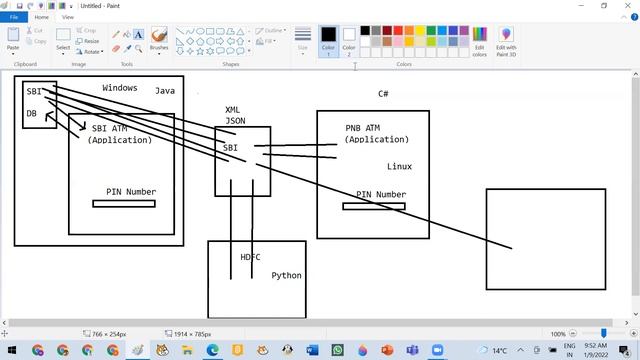Choose the Right arrow shape
Screen dimensions: 640x360
click(220, 41)
